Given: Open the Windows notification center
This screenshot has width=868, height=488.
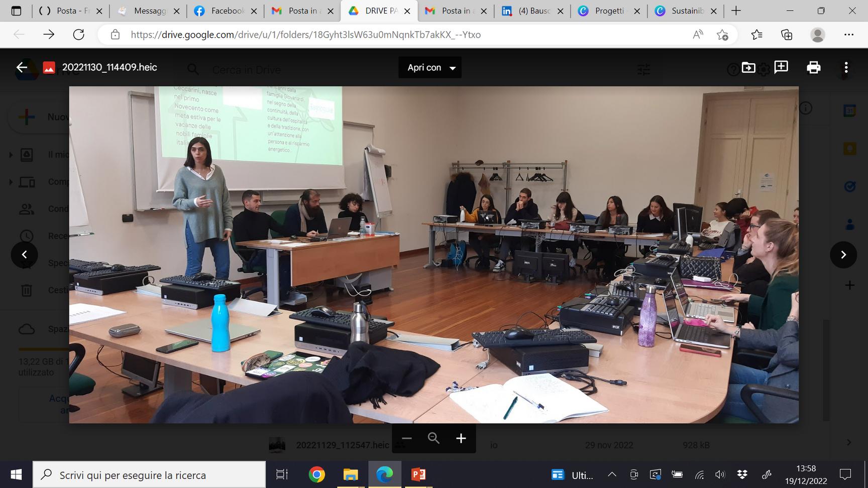Looking at the screenshot, I should [x=845, y=474].
